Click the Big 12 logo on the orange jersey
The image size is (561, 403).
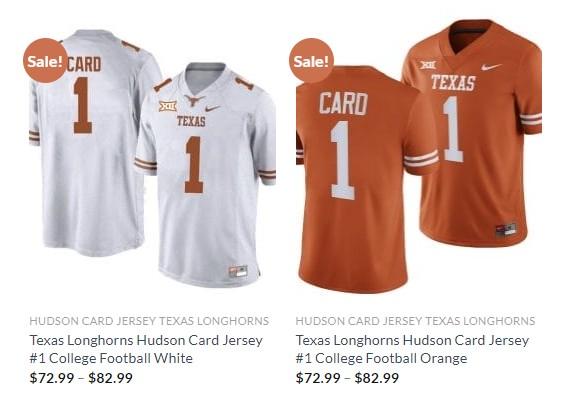(x=428, y=65)
